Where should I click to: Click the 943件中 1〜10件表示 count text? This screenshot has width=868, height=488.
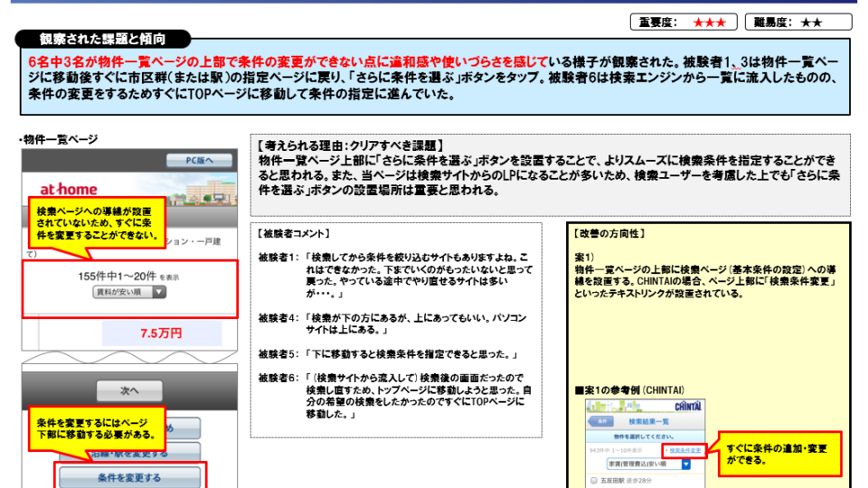[x=616, y=450]
